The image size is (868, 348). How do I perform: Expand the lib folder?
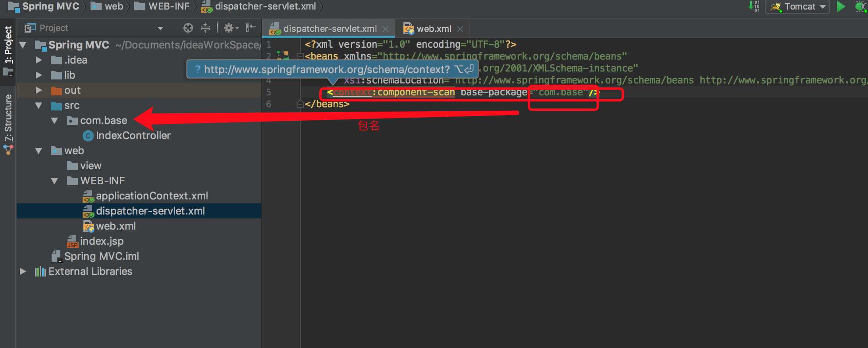[39, 75]
